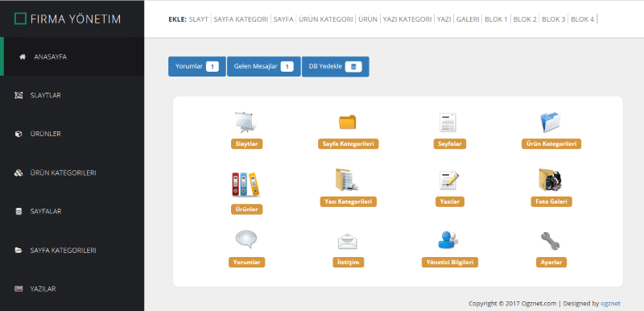Open the Yorumlar speech bubble icon

246,239
